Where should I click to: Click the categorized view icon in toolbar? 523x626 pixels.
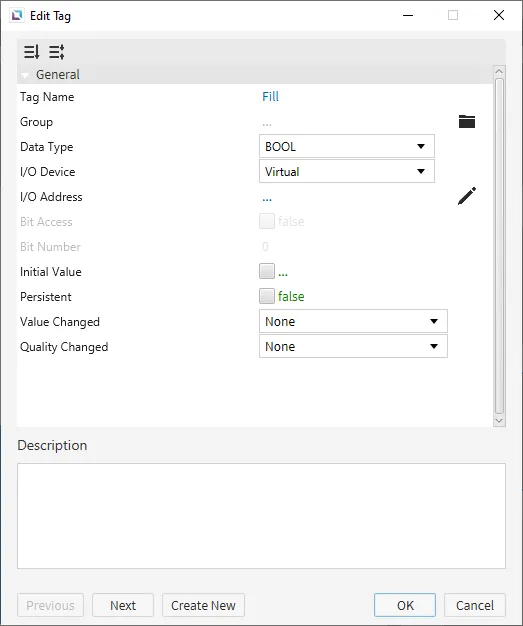[57, 52]
